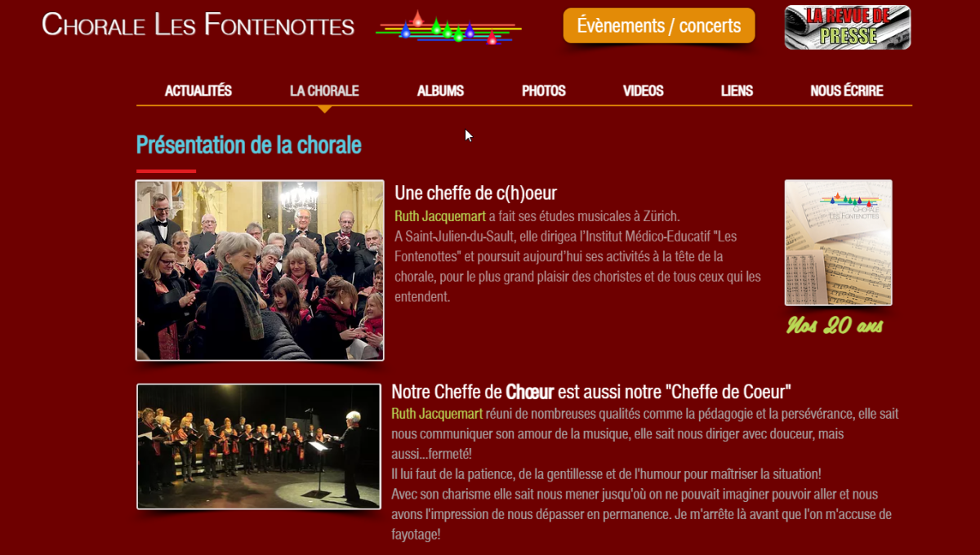Screen dimensions: 980x555
Task: Click Ruth Jacquemart link in second paragraph
Action: pos(437,414)
